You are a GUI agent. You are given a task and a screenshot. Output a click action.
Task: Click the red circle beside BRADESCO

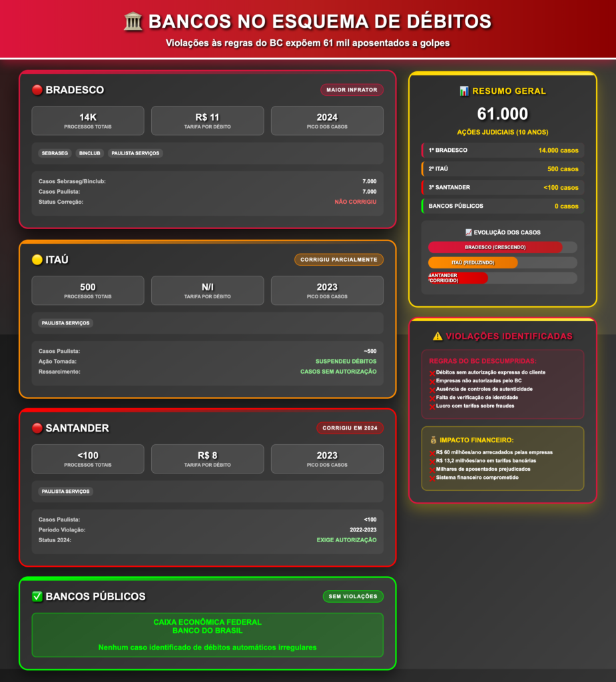[x=37, y=90]
